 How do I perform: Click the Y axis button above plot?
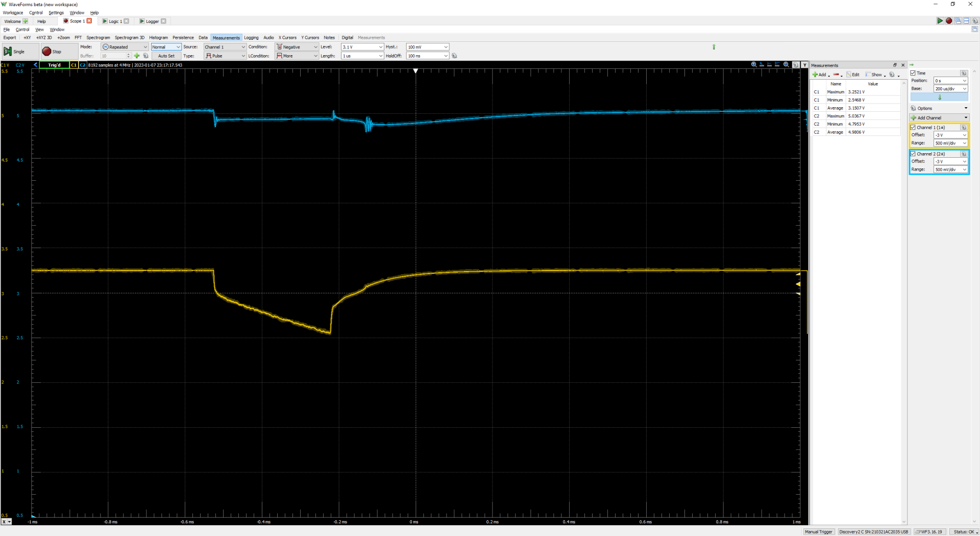(805, 65)
